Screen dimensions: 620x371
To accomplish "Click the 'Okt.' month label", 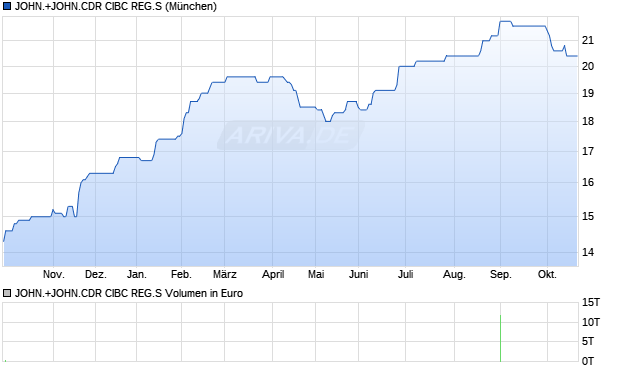I will click(547, 274).
